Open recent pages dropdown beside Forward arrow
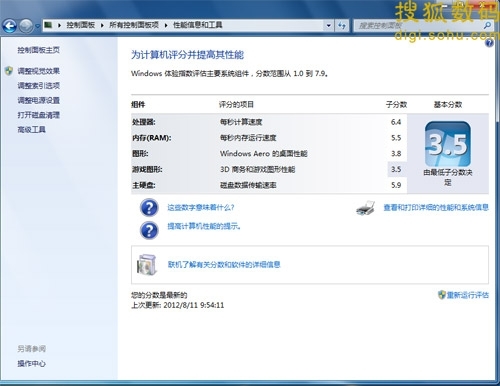 (x=37, y=26)
